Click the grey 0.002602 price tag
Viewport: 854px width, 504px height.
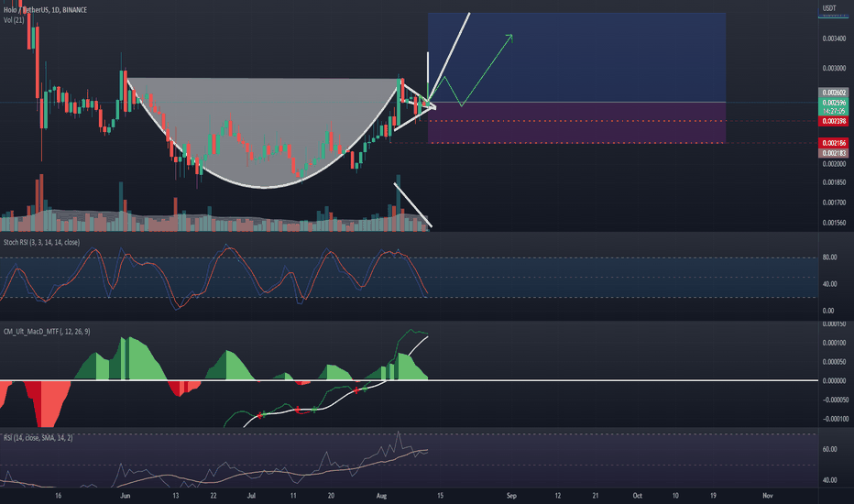click(x=834, y=93)
